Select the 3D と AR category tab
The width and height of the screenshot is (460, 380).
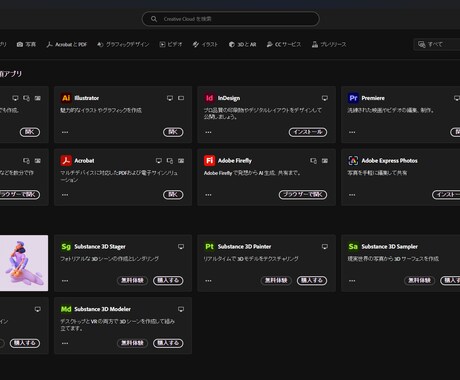click(242, 44)
